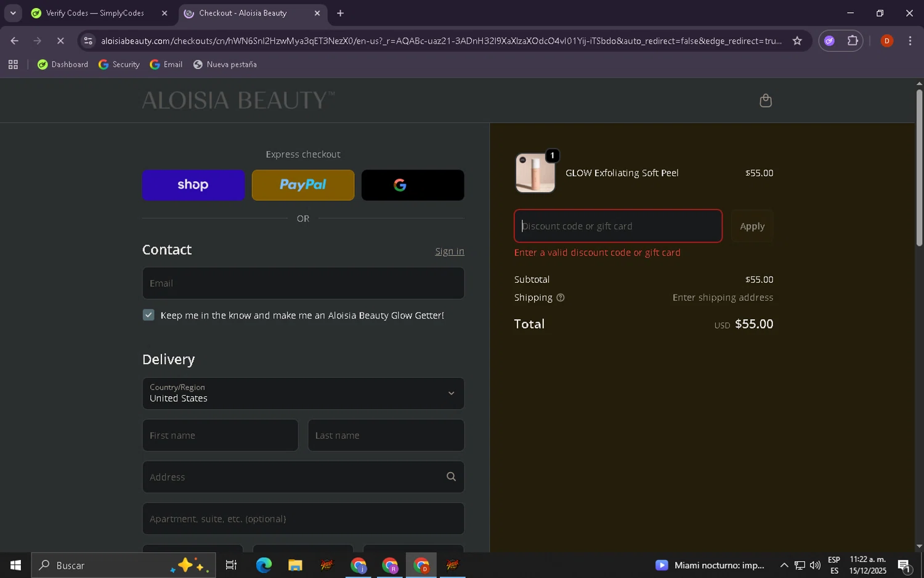924x578 pixels.
Task: Click the page vertical scrollbar
Action: click(x=919, y=168)
